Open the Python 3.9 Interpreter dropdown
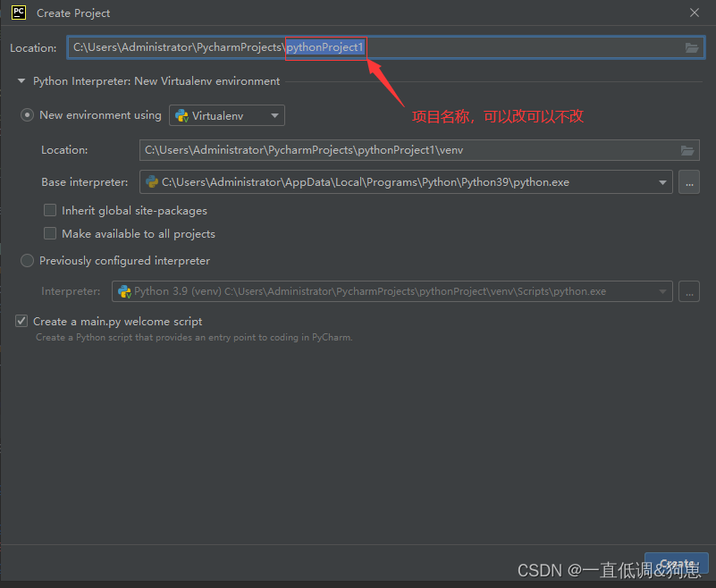 (x=664, y=291)
